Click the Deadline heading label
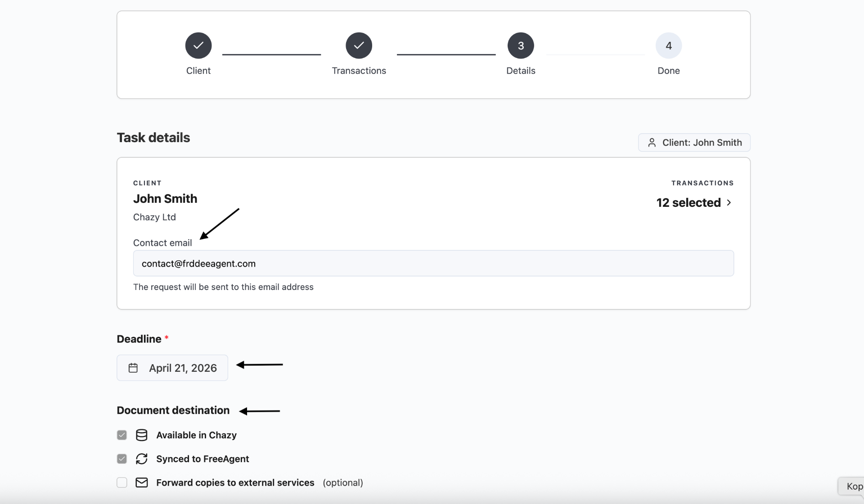The image size is (864, 504). click(x=139, y=339)
